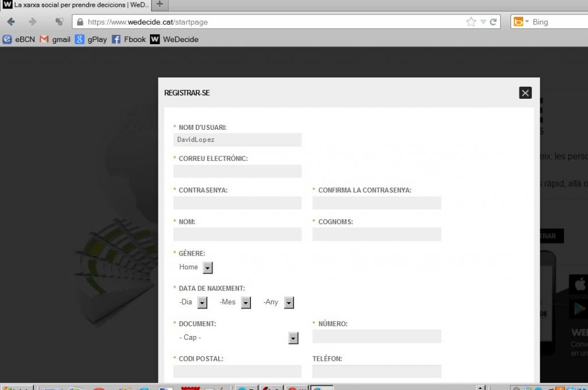This screenshot has height=390, width=588.
Task: Click the Telèfon input field
Action: 377,371
